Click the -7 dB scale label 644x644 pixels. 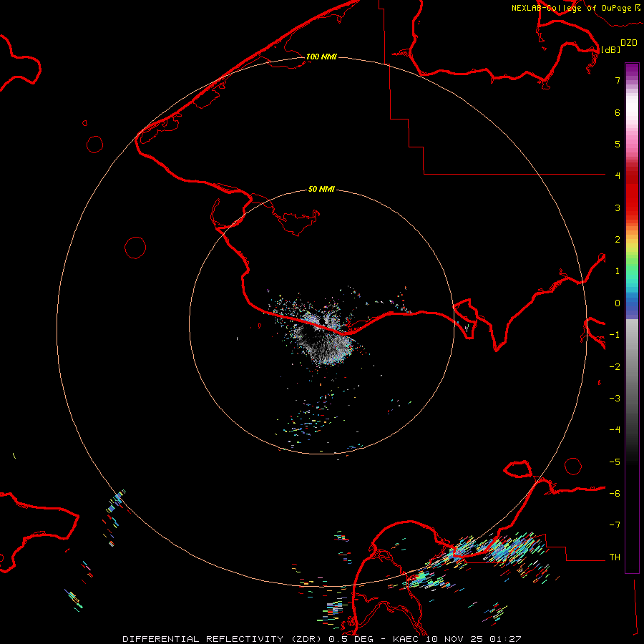615,525
